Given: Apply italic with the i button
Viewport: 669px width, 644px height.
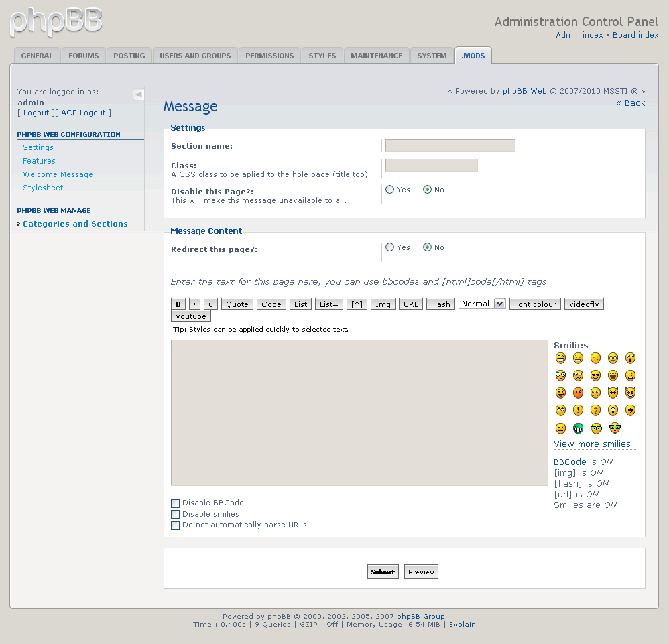Looking at the screenshot, I should tap(194, 304).
